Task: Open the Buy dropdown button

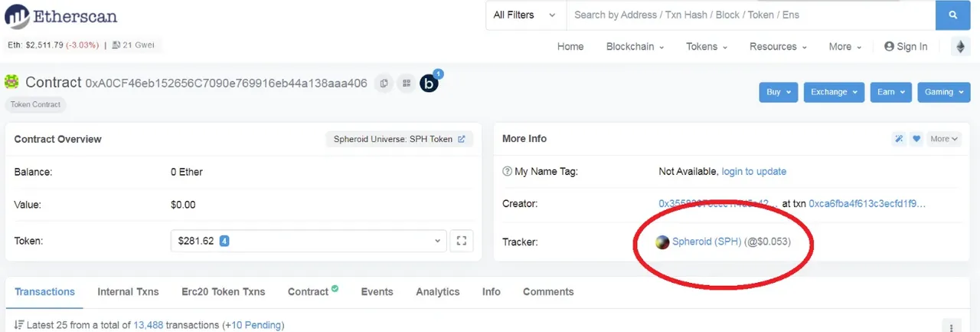Action: (779, 92)
